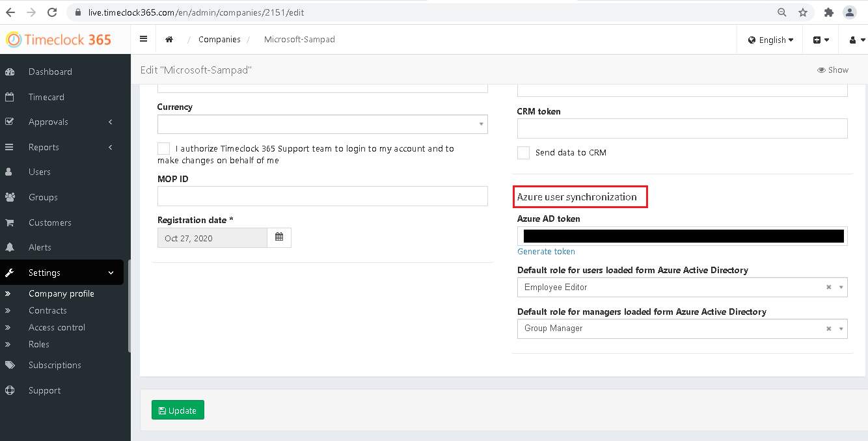868x441 pixels.
Task: Click the zoom magnifier icon in address bar
Action: pyautogui.click(x=782, y=12)
